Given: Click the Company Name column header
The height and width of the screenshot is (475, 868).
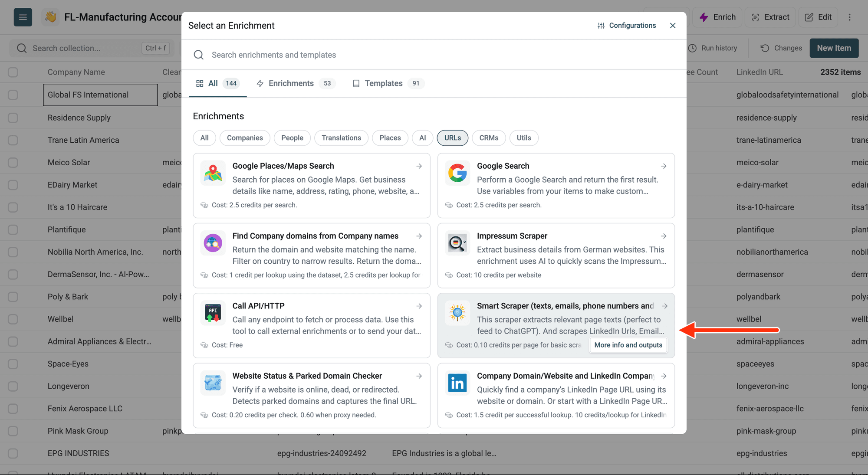Looking at the screenshot, I should pyautogui.click(x=76, y=72).
